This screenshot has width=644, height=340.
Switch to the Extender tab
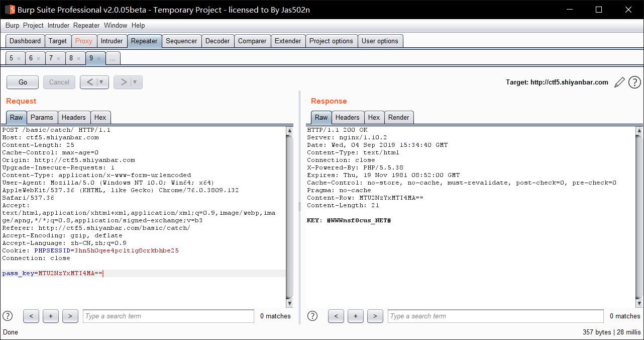[288, 41]
